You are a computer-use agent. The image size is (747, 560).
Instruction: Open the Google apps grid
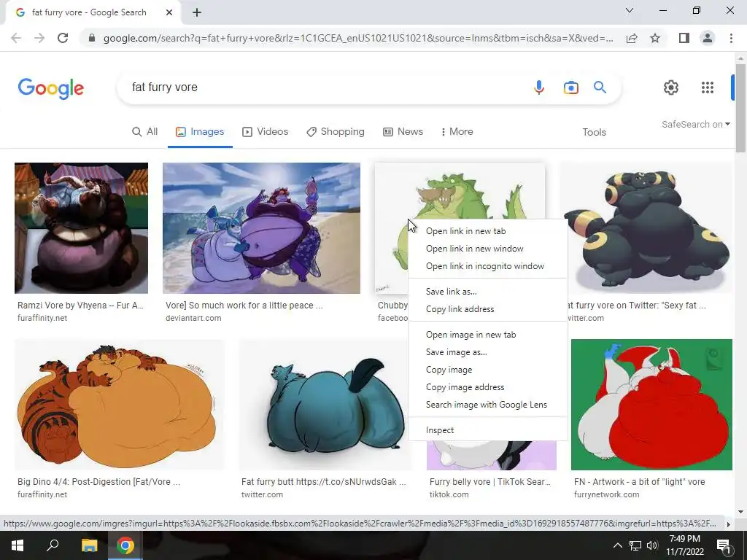coord(708,87)
